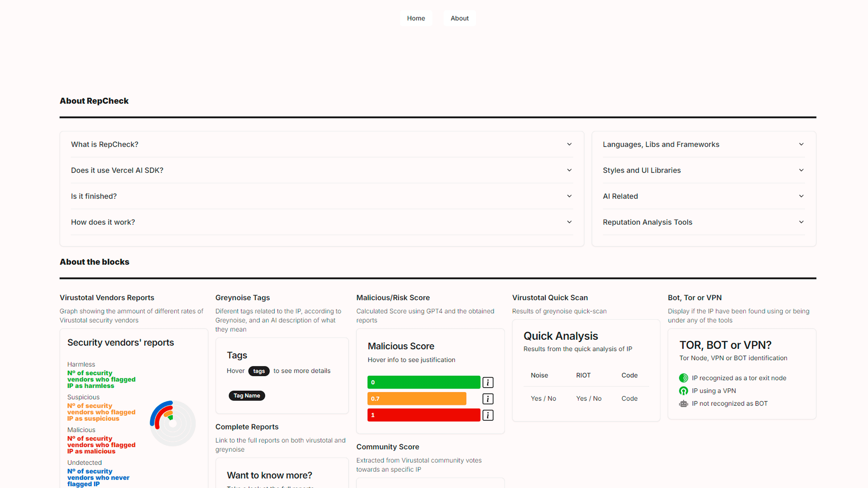Viewport: 868px width, 488px height.
Task: Expand 'Does it use Vercel AI SDK?' question
Action: pos(322,170)
